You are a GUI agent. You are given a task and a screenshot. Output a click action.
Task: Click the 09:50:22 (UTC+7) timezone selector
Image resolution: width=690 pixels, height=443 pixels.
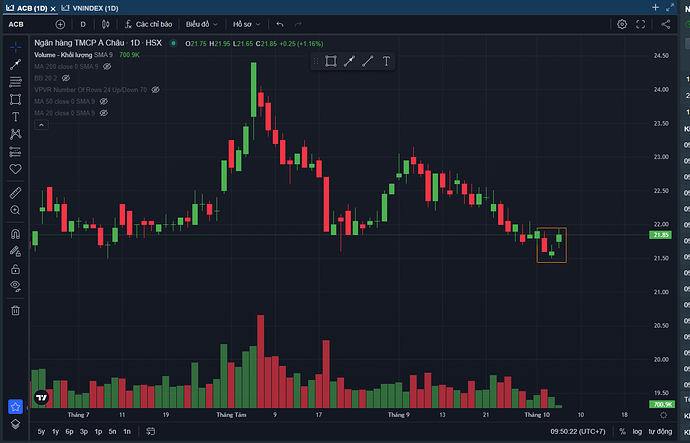578,432
